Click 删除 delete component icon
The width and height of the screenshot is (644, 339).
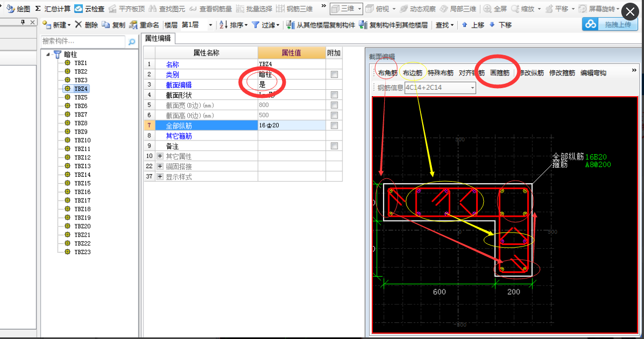(78, 25)
